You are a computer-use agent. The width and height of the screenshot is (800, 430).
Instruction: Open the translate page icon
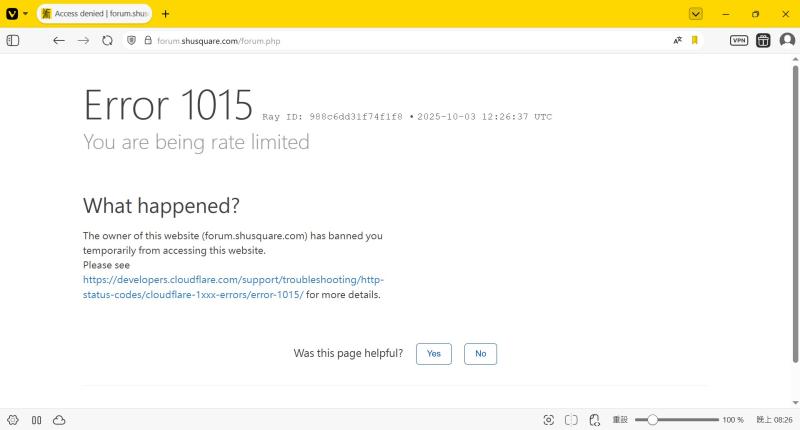677,40
